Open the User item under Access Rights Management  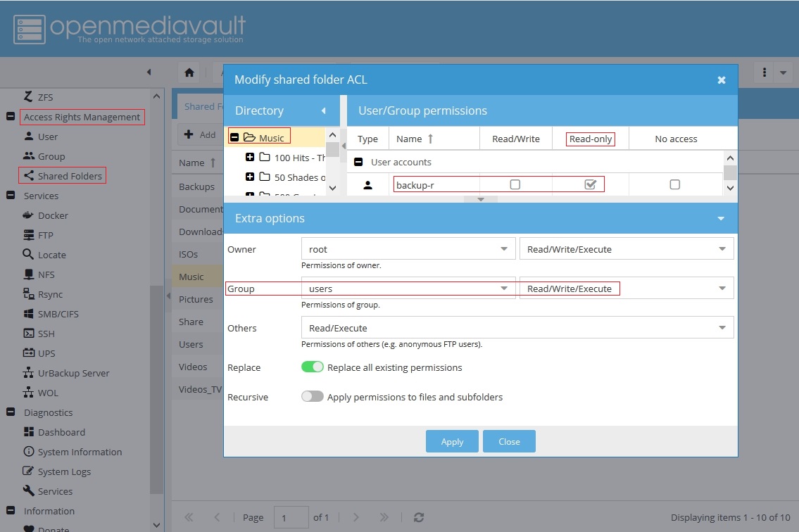[48, 137]
